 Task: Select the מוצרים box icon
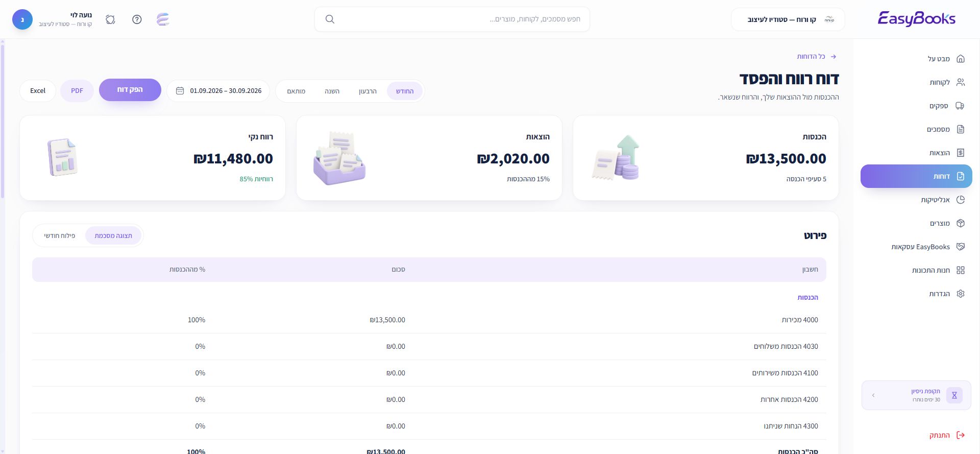point(960,223)
